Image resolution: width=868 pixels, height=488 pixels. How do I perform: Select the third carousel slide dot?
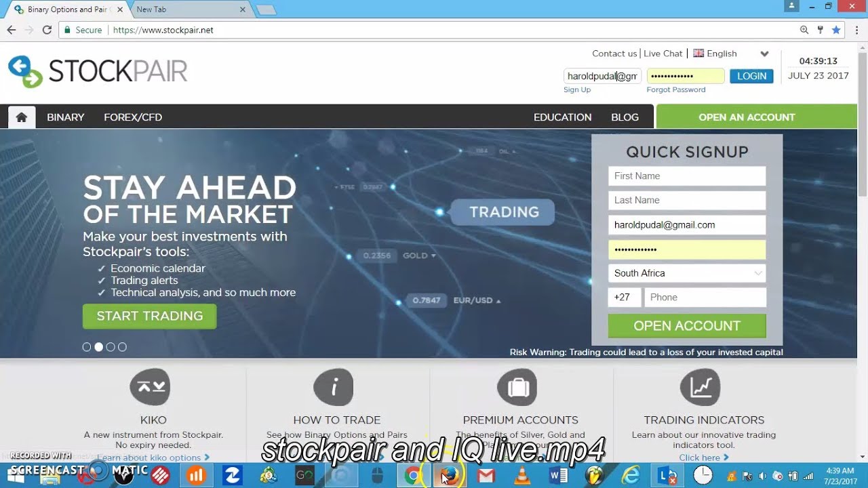[111, 347]
